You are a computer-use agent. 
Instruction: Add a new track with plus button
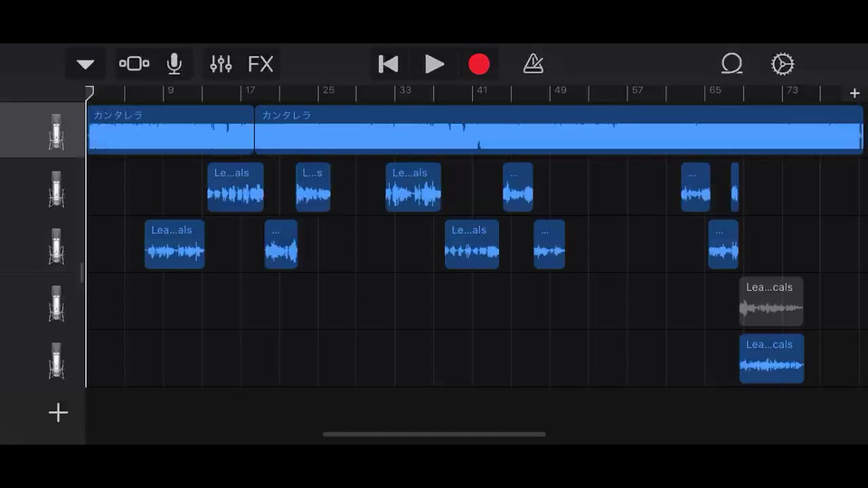coord(58,413)
